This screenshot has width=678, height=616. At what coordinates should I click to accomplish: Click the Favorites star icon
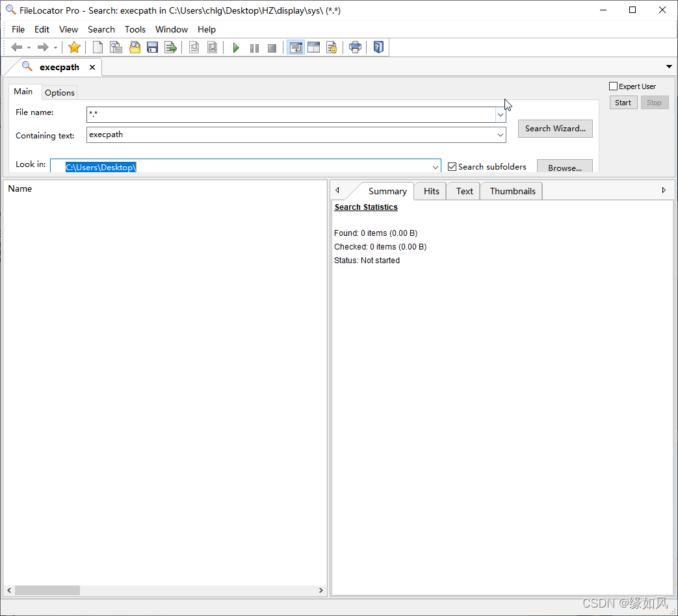(x=74, y=47)
